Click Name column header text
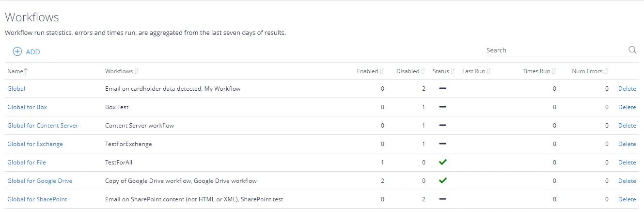 (x=16, y=71)
